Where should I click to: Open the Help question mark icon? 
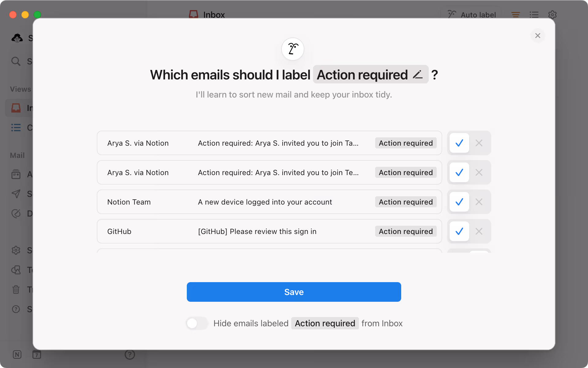130,355
